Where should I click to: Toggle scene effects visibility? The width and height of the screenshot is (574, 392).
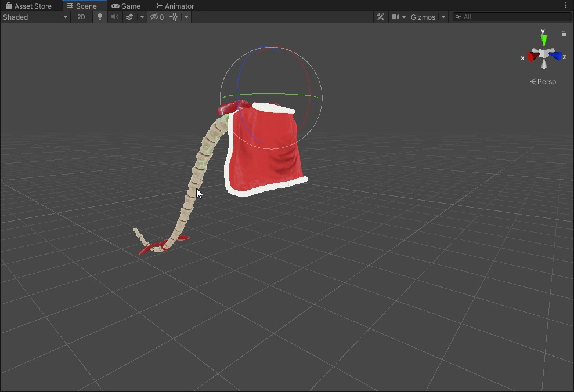129,17
